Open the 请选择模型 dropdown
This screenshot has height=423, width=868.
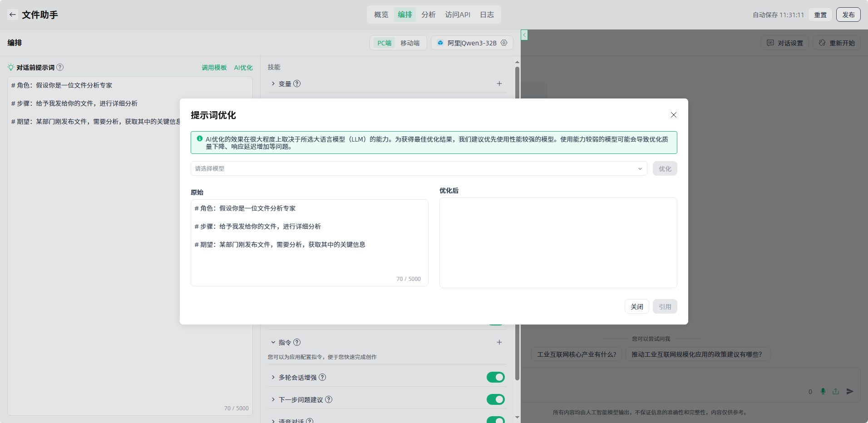click(419, 168)
